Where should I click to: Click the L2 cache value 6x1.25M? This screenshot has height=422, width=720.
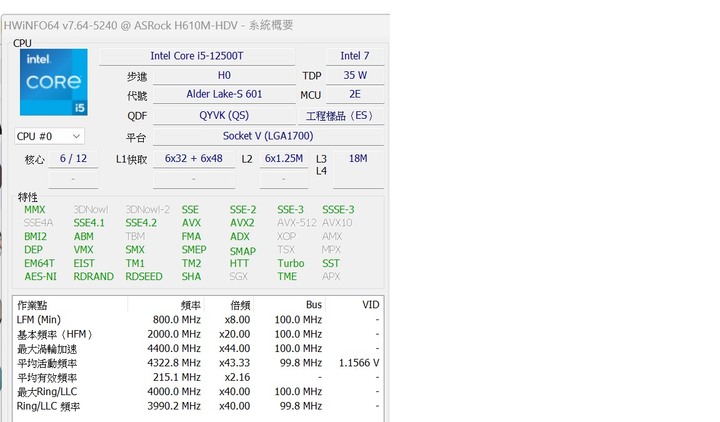coord(284,159)
